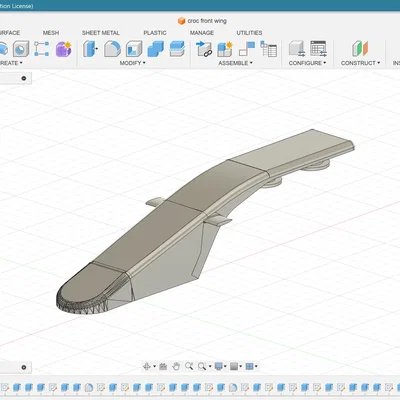Viewport: 400px width, 400px height.
Task: Select the Shell tool in Modify panel
Action: tap(134, 49)
